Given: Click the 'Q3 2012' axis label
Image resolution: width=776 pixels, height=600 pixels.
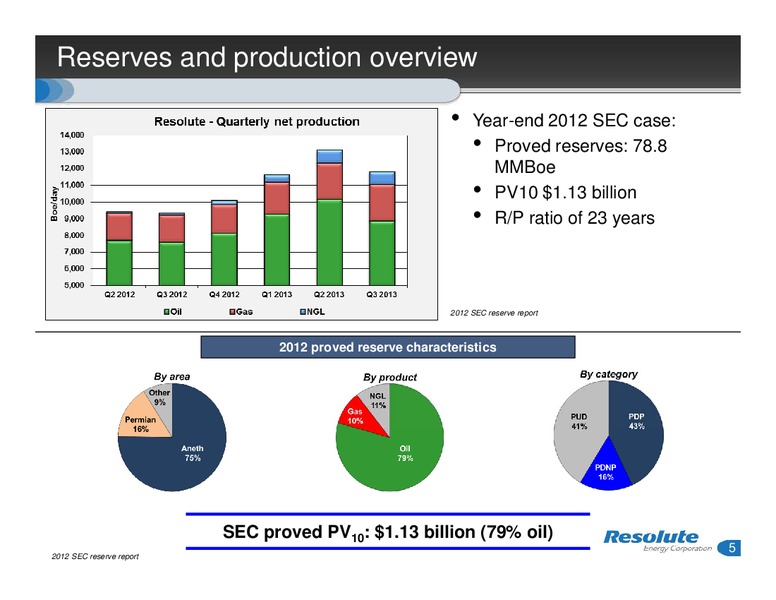Looking at the screenshot, I should pyautogui.click(x=172, y=295).
